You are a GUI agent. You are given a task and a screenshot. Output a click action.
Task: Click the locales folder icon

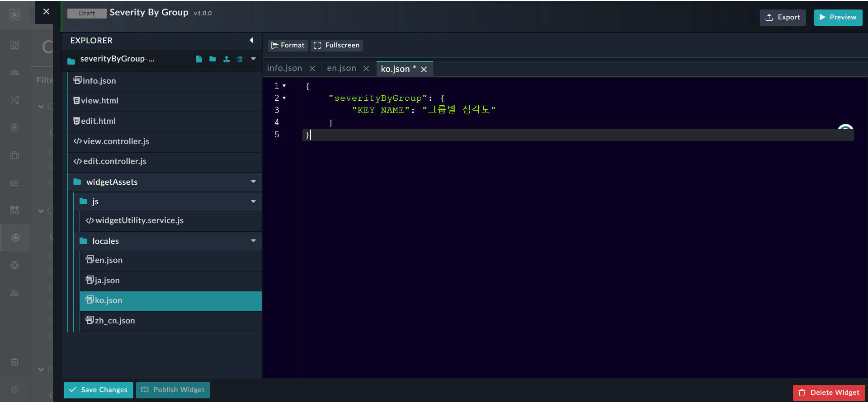[x=83, y=241]
